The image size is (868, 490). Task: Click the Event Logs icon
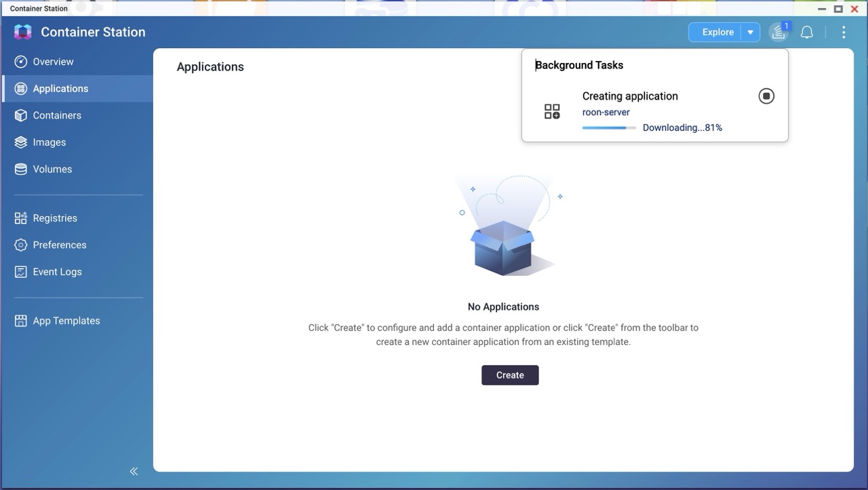pyautogui.click(x=21, y=272)
